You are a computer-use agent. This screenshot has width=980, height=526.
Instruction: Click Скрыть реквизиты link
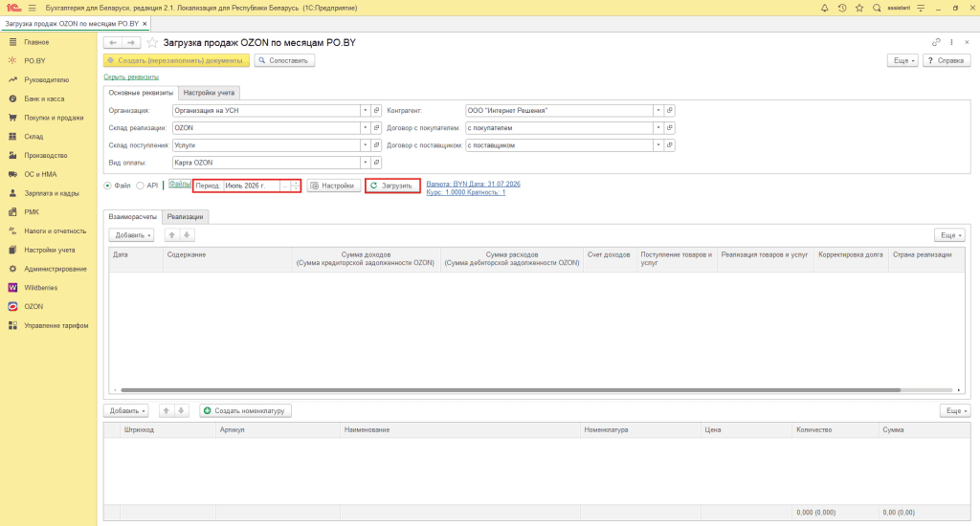(x=131, y=77)
